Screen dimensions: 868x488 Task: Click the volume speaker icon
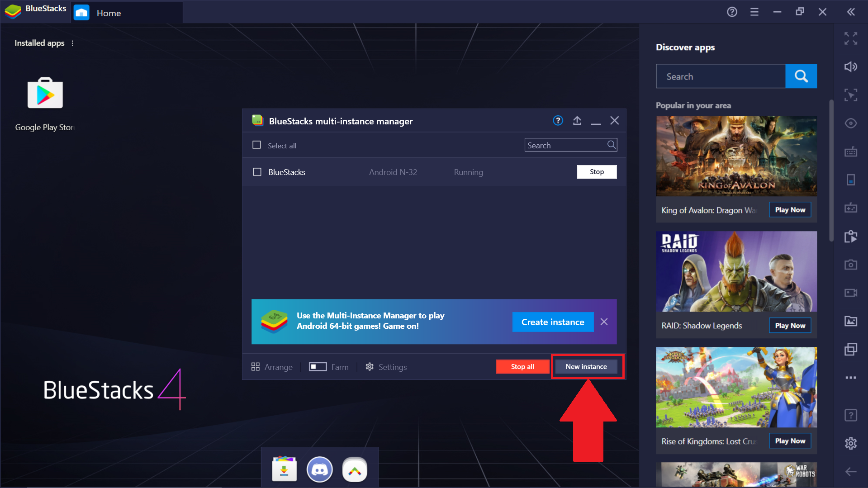pos(851,66)
